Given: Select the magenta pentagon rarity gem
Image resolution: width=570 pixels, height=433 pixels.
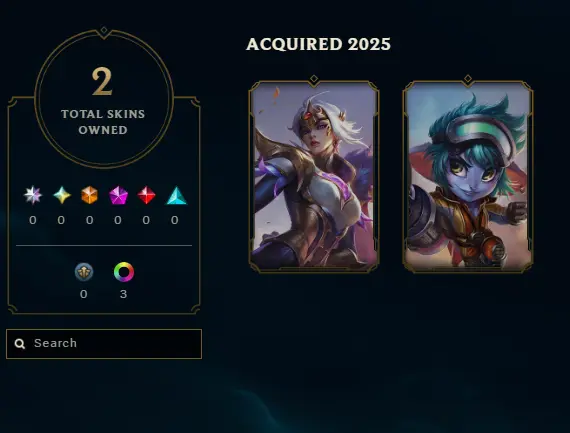Looking at the screenshot, I should pyautogui.click(x=119, y=196).
